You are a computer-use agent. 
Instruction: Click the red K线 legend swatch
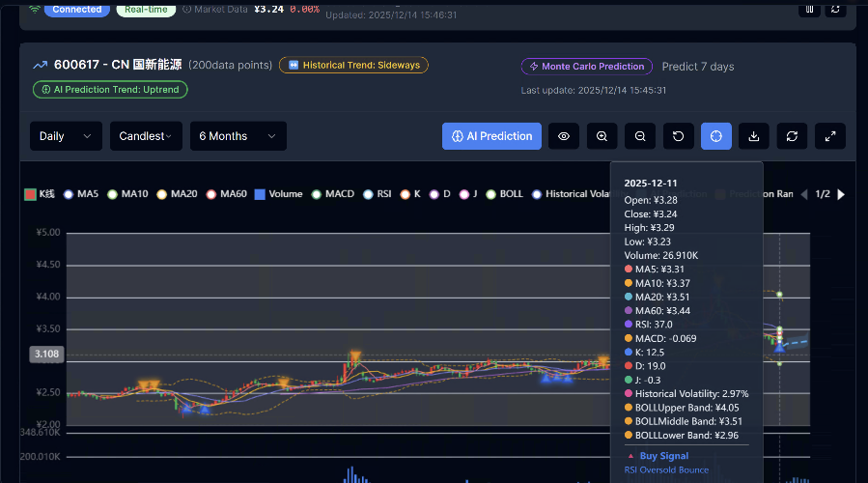pos(31,194)
